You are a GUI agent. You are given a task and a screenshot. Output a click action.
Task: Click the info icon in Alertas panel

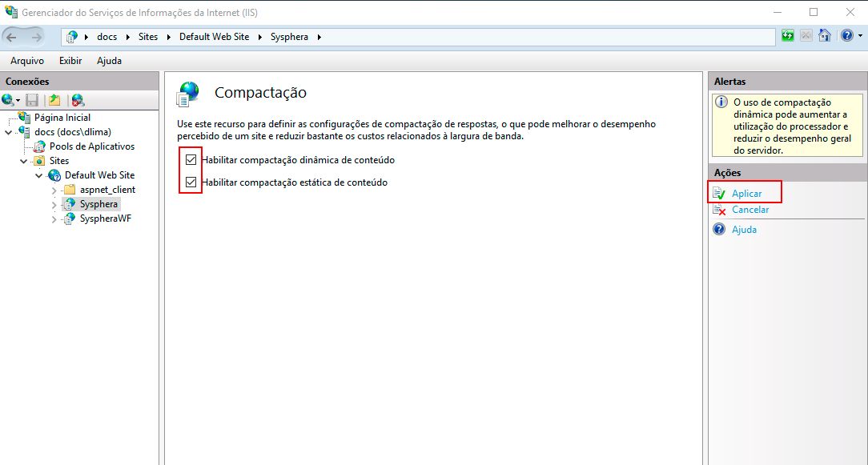[721, 102]
